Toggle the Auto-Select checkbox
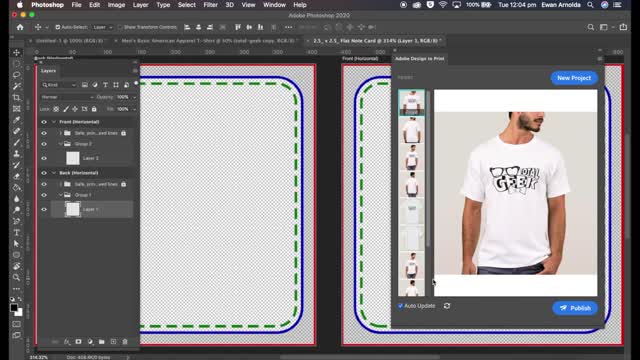The height and width of the screenshot is (360, 640). pyautogui.click(x=58, y=27)
